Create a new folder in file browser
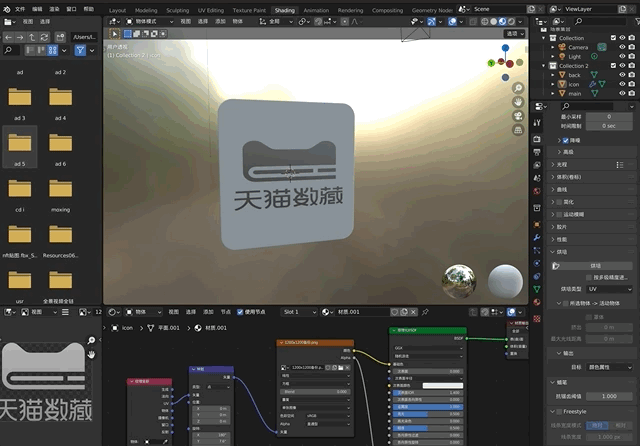The width and height of the screenshot is (640, 446). coord(60,37)
